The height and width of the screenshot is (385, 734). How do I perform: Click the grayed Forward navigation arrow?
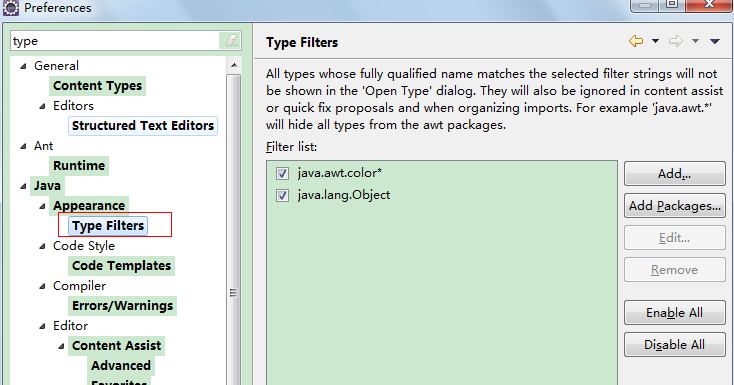pos(675,41)
